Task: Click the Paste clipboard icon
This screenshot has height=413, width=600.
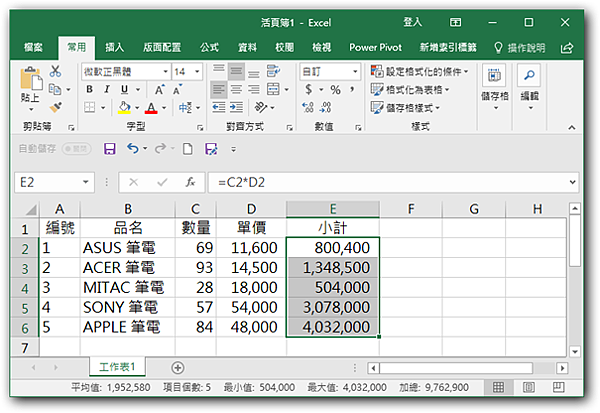Action: [x=31, y=80]
